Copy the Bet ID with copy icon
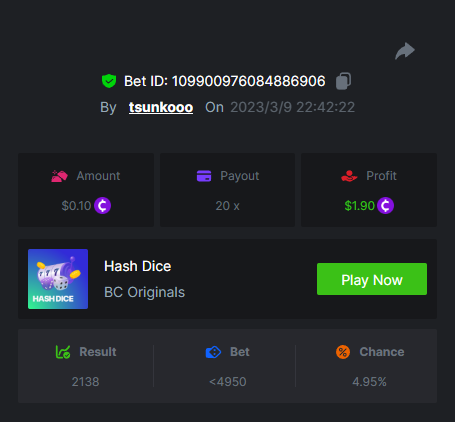455x422 pixels. point(343,81)
